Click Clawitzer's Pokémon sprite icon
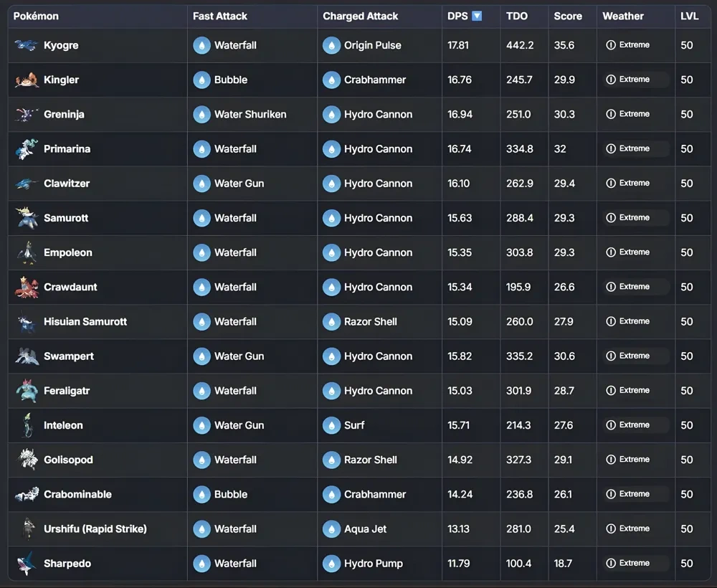This screenshot has width=717, height=588. coord(26,184)
